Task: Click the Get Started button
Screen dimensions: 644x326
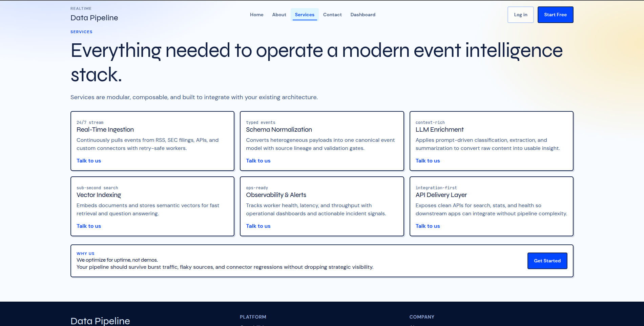Action: point(547,261)
